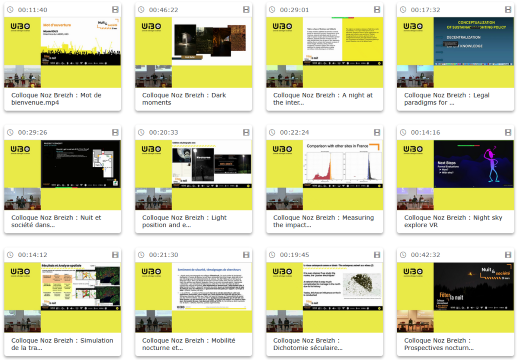The image size is (519, 360).
Task: Click the 00:42:32 duration label
Action: pos(425,255)
